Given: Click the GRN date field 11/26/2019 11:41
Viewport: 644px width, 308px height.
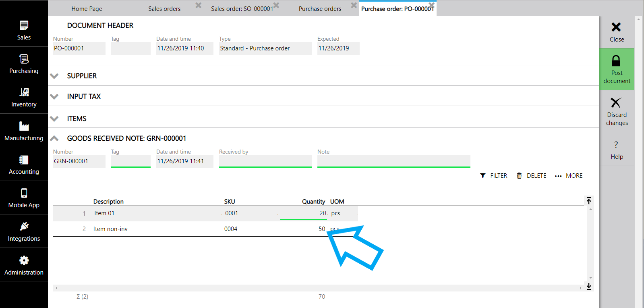Looking at the screenshot, I should (185, 161).
